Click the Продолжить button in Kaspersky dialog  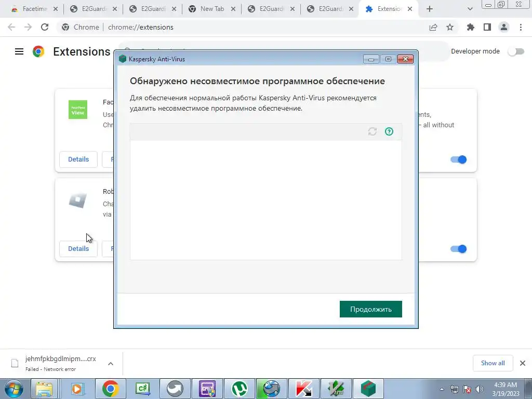370,309
